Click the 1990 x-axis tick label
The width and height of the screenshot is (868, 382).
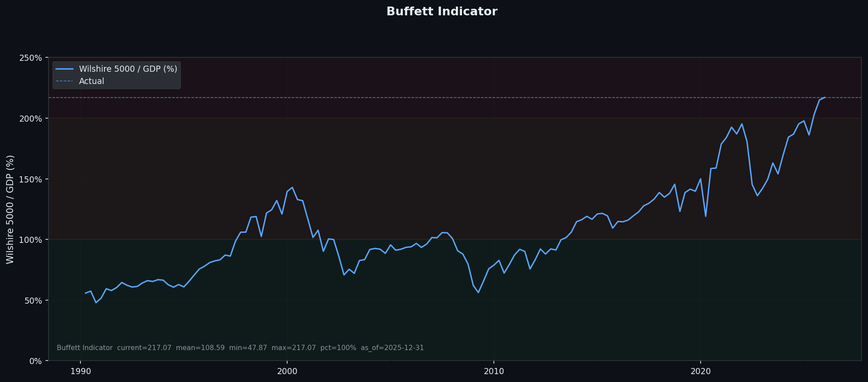pos(80,371)
